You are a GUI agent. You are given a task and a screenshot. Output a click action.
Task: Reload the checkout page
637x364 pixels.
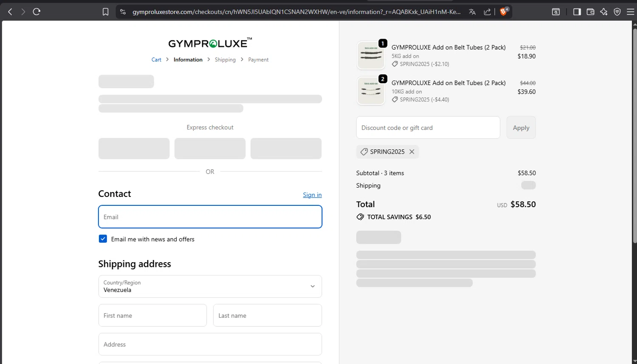(37, 12)
